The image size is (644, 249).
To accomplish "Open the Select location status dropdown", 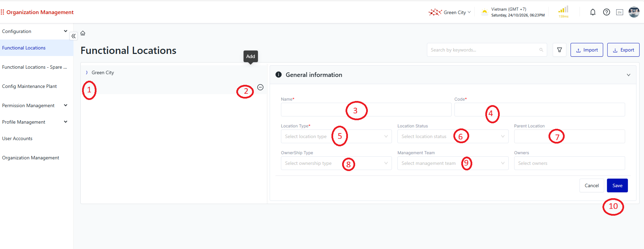I will 453,136.
